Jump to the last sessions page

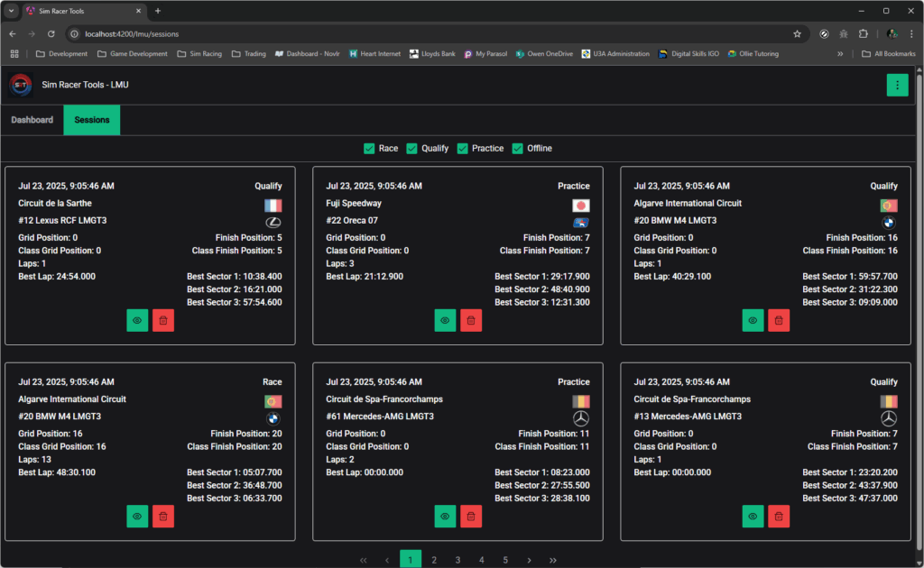[553, 560]
